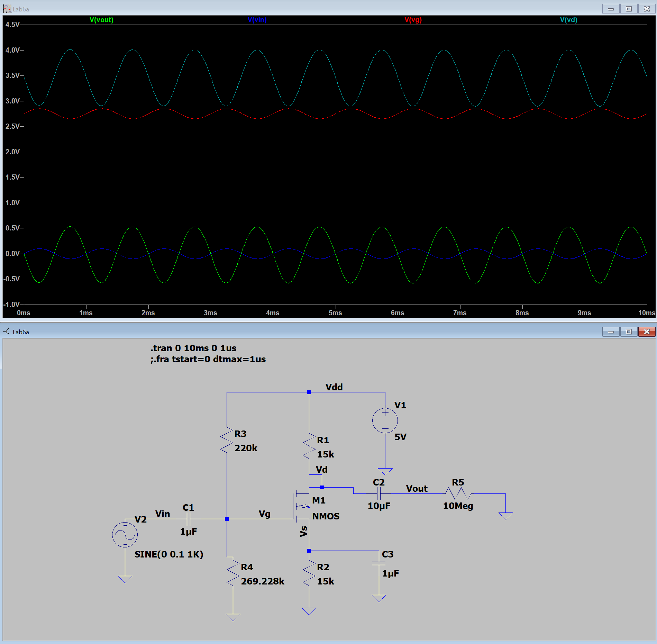Close the Lab6a schematic window
Image resolution: width=657 pixels, height=644 pixels.
pyautogui.click(x=647, y=332)
